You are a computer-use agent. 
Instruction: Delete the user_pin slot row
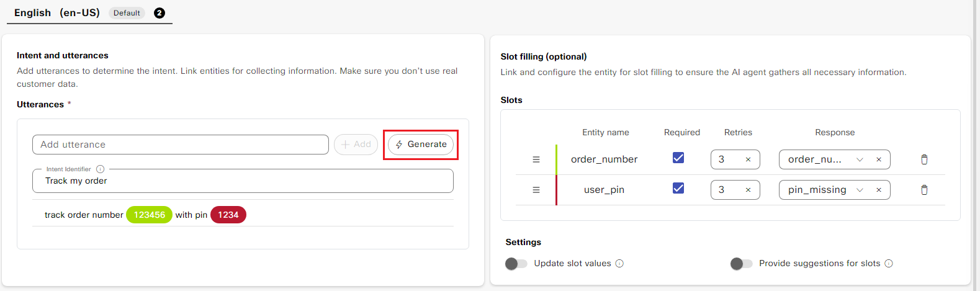tap(924, 190)
